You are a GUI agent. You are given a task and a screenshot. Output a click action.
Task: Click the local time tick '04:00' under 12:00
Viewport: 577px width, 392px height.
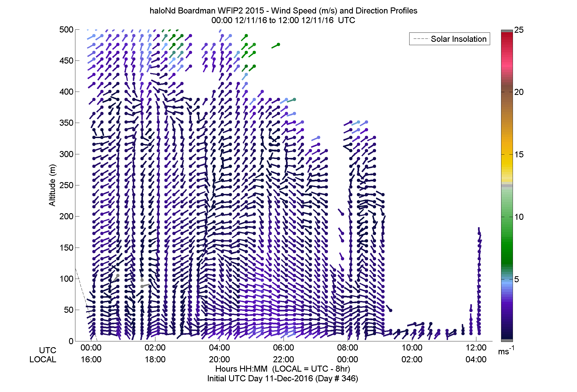[x=476, y=360]
